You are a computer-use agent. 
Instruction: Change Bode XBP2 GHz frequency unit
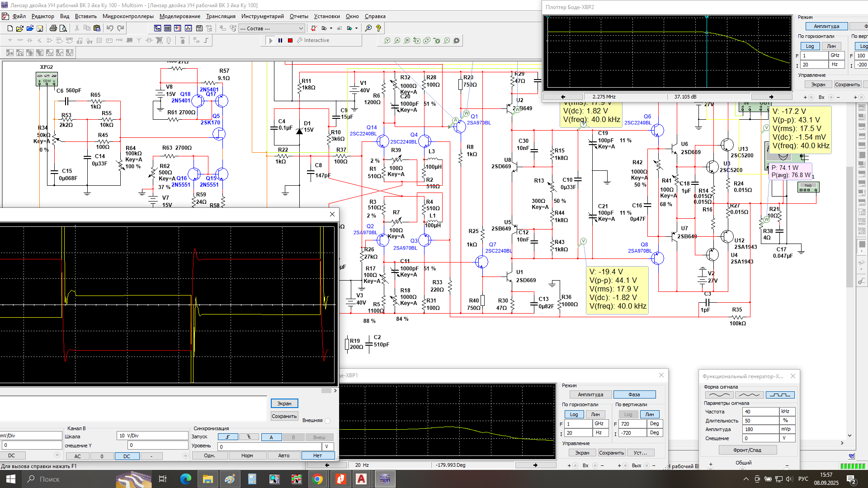pos(836,56)
